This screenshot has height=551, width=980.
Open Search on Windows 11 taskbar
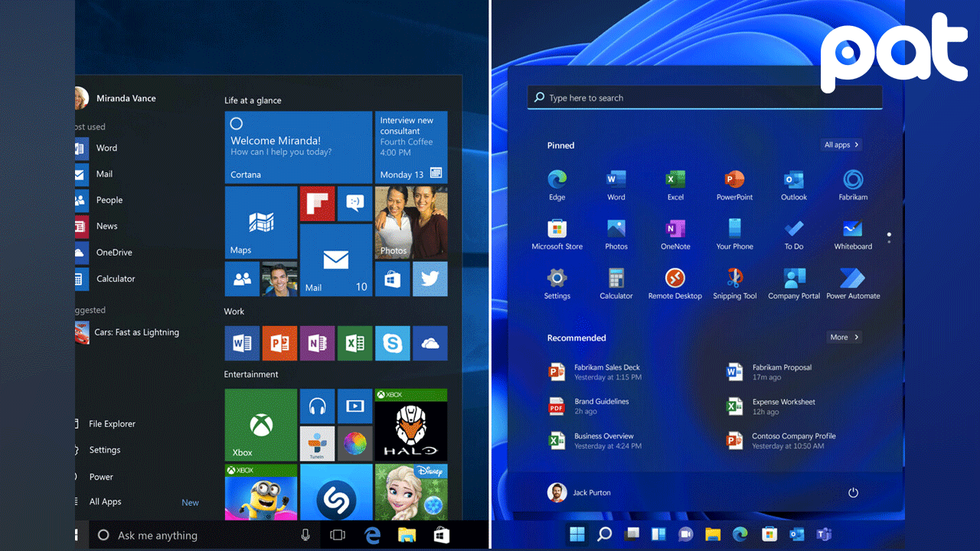605,533
